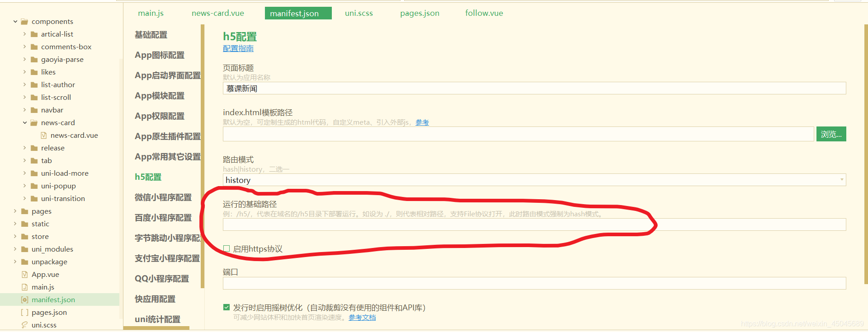Click the list-author folder icon
The width and height of the screenshot is (868, 332).
[x=34, y=85]
